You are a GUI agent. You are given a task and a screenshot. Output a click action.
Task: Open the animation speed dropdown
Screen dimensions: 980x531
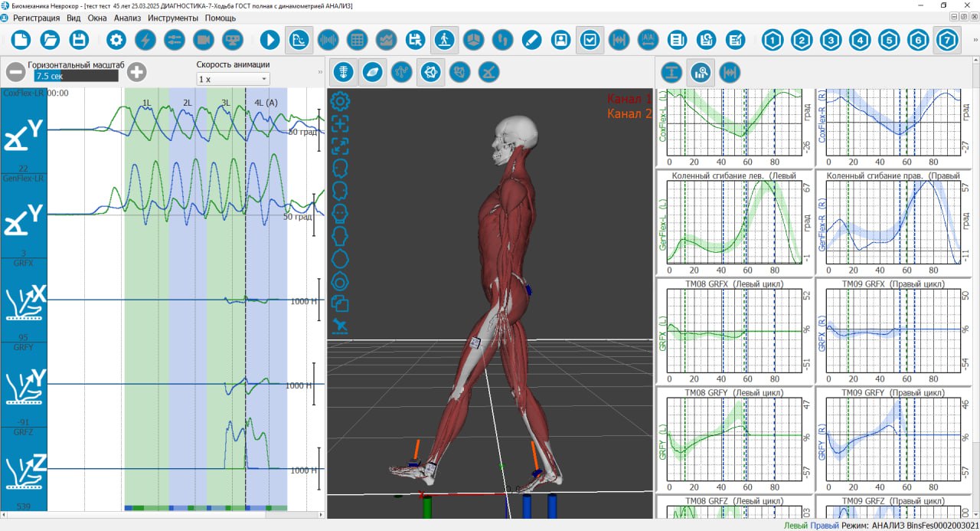(x=233, y=79)
